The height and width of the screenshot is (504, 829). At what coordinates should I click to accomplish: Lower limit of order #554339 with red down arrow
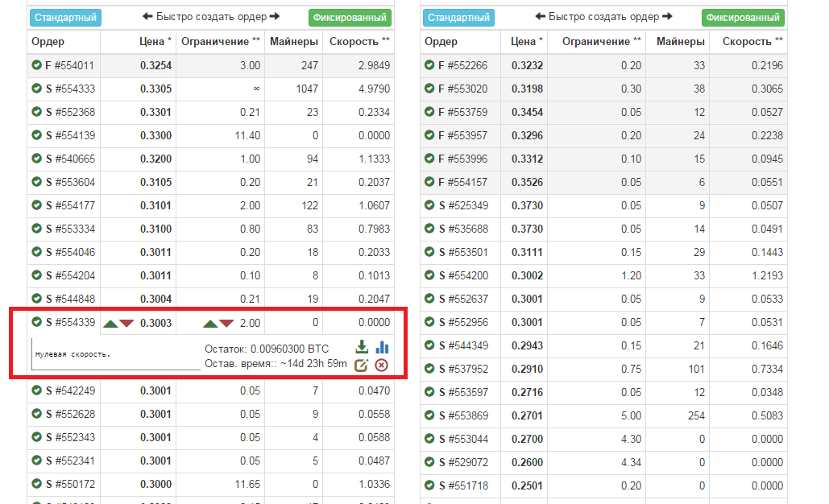226,324
